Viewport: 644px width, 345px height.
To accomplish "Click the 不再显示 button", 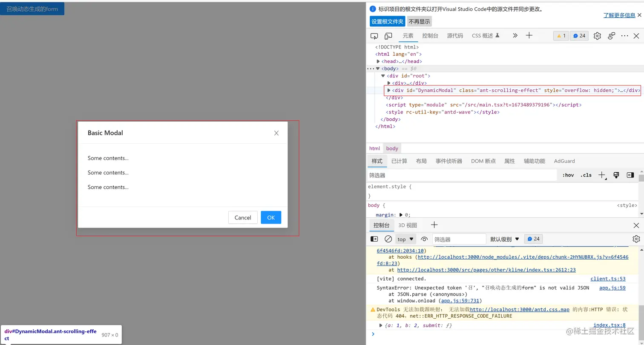I will click(420, 21).
